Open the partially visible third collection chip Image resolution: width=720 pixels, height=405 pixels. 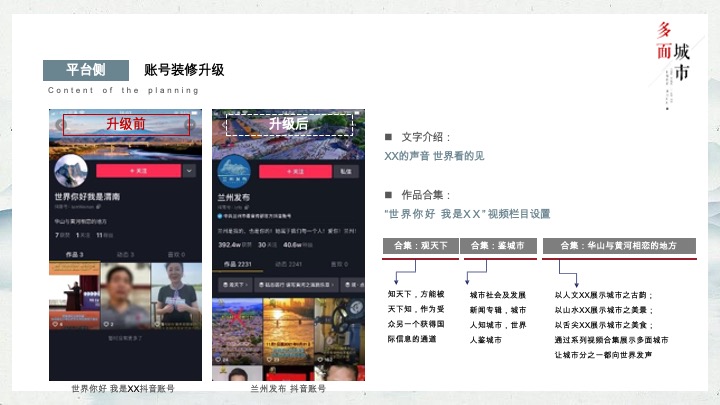click(353, 285)
